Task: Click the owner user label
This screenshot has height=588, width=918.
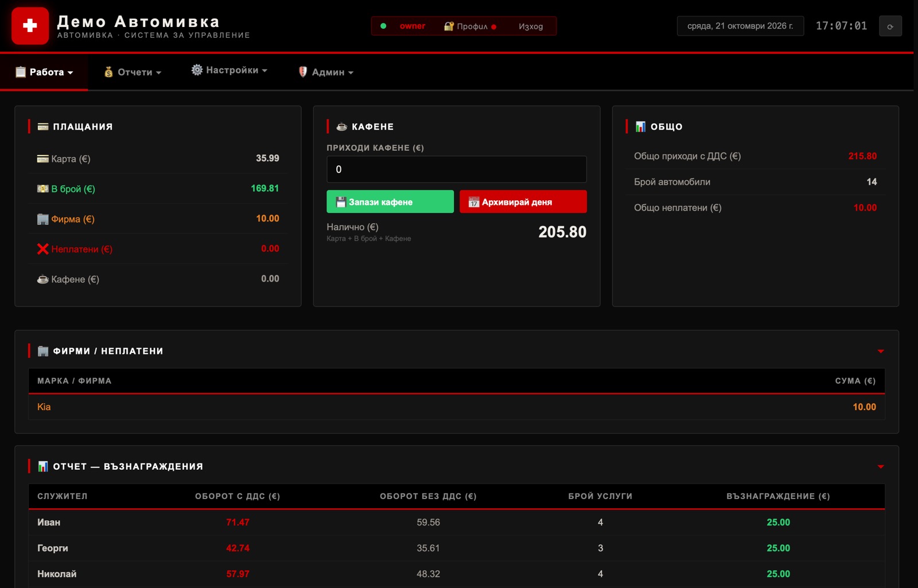Action: coord(413,26)
